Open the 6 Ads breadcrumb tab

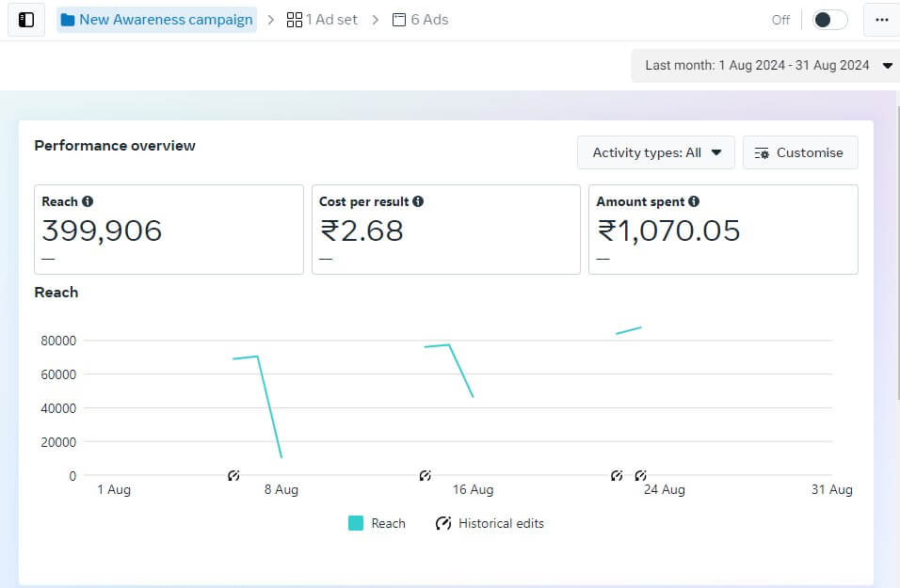tap(421, 20)
